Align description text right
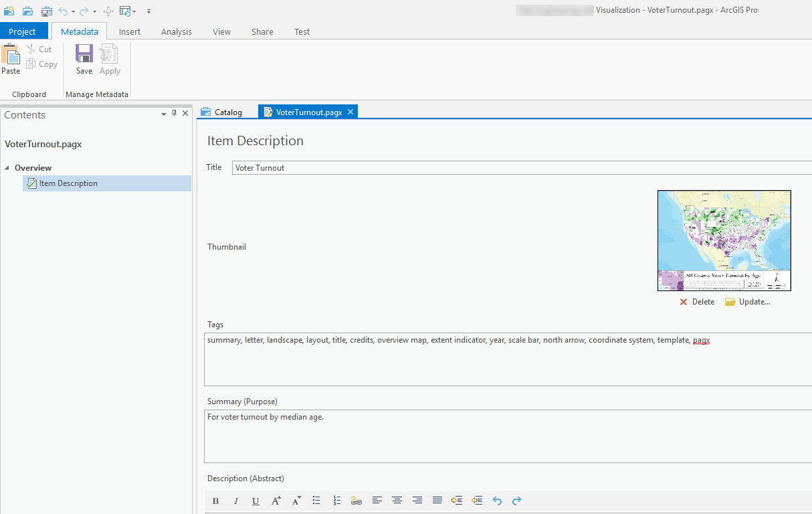The height and width of the screenshot is (514, 812). pos(417,501)
